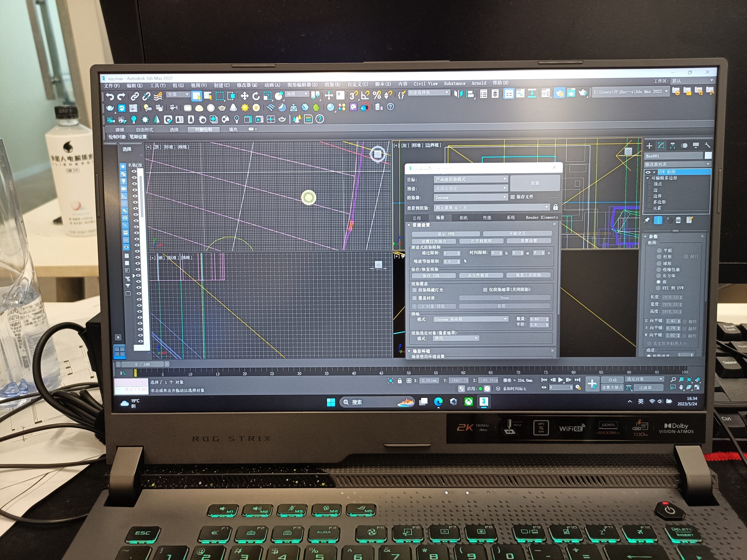Screen dimensions: 747x560
Task: Click the white color swatch next to Box001
Action: coord(708,156)
